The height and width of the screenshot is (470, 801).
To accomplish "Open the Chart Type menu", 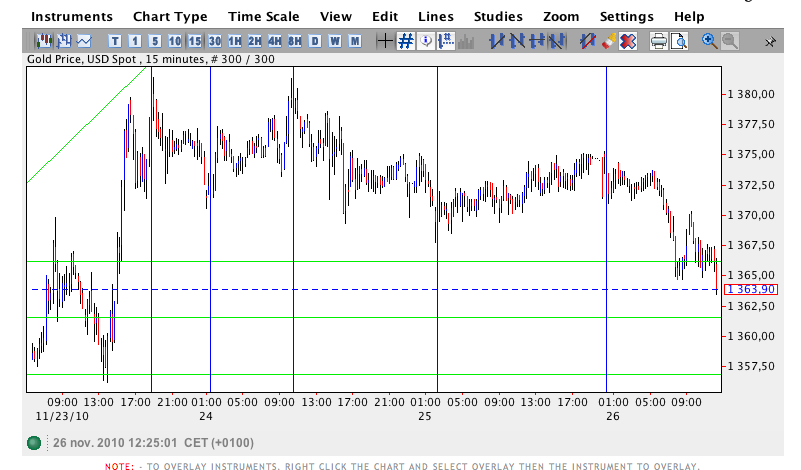I will 170,16.
